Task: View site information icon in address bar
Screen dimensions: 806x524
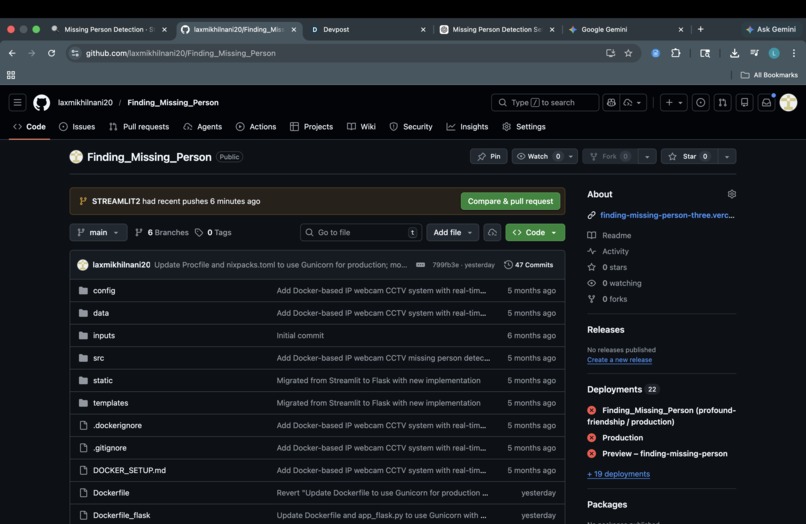Action: (75, 53)
